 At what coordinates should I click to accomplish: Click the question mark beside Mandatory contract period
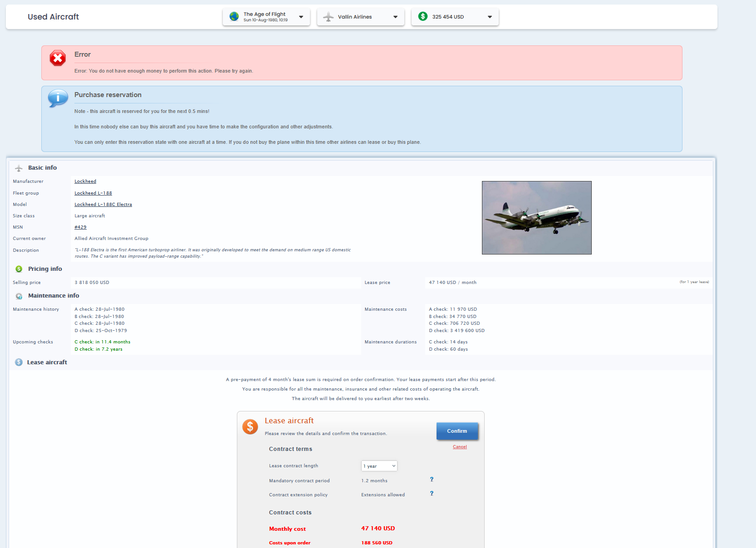(432, 479)
